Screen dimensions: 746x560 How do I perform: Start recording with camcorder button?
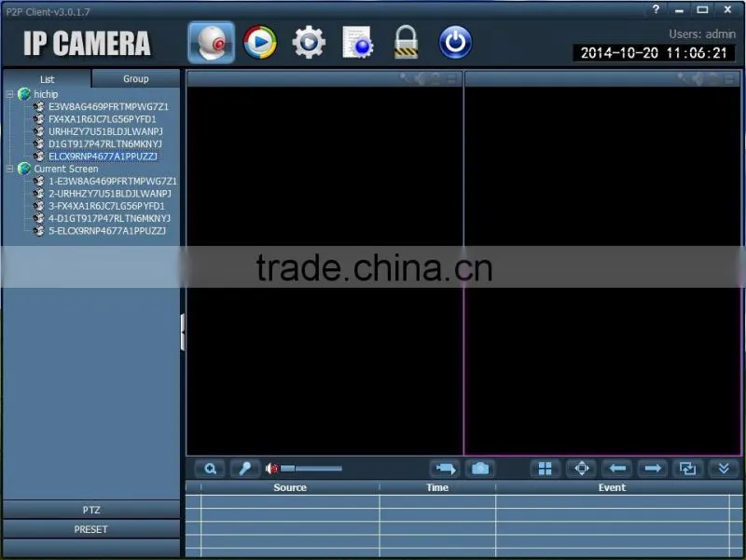coord(446,469)
